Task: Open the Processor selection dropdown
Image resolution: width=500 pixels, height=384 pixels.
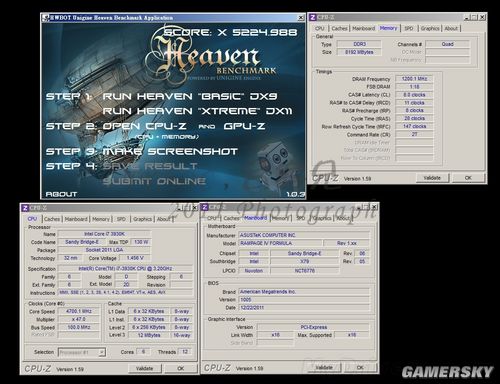Action: pos(82,352)
